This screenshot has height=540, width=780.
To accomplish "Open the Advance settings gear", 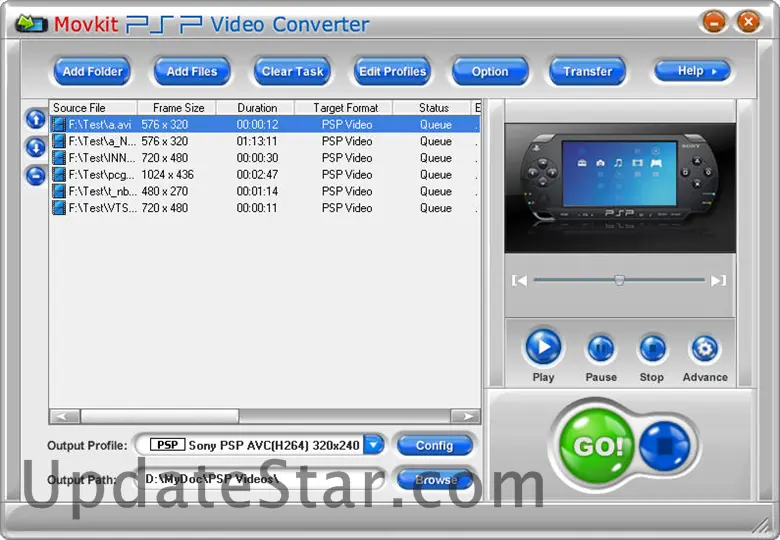I will (705, 349).
